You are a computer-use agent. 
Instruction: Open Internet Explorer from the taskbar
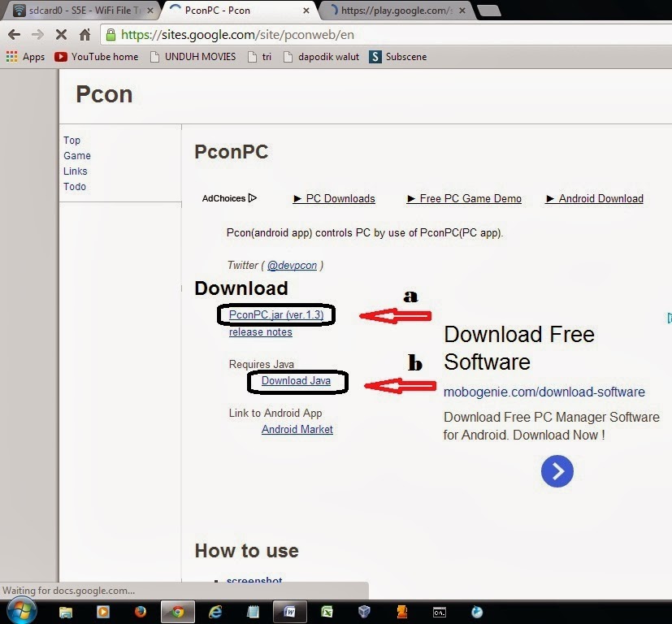[215, 612]
